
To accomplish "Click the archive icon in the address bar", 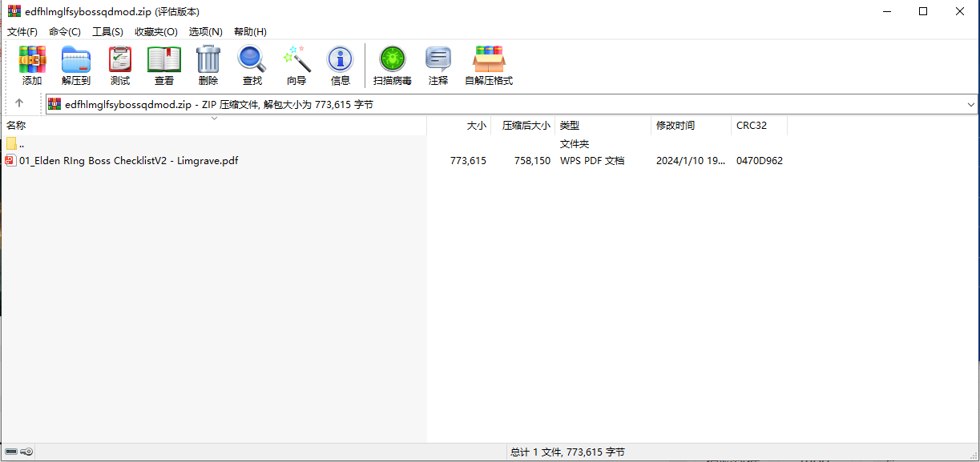I will pos(54,104).
